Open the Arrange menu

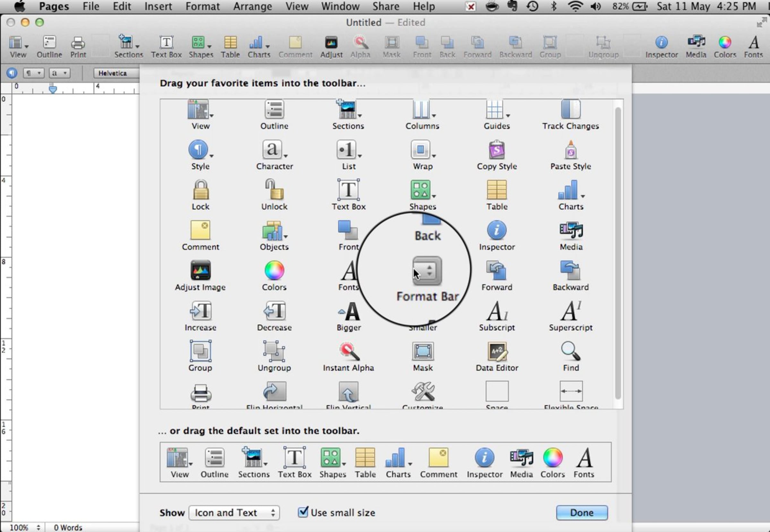point(252,6)
